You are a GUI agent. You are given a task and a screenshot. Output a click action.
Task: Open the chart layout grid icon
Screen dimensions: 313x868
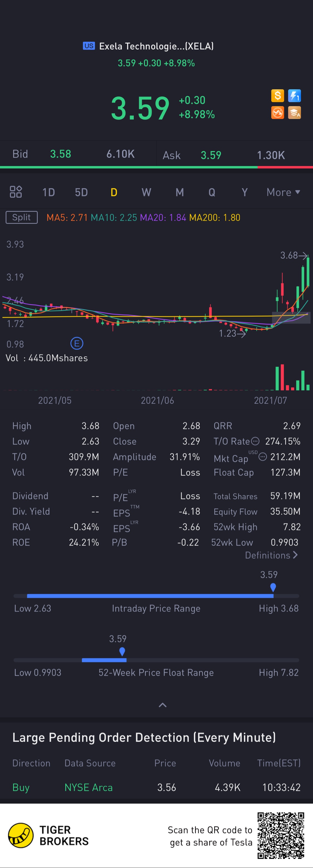click(16, 192)
